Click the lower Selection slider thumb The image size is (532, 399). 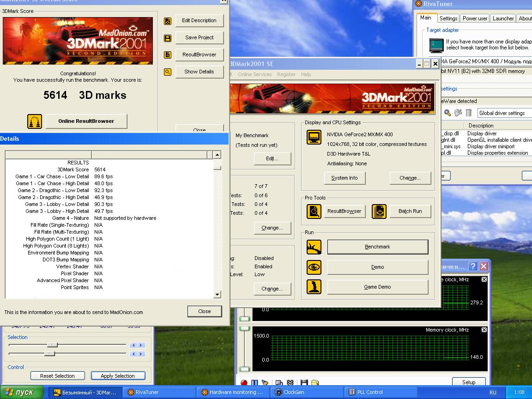pos(49,354)
